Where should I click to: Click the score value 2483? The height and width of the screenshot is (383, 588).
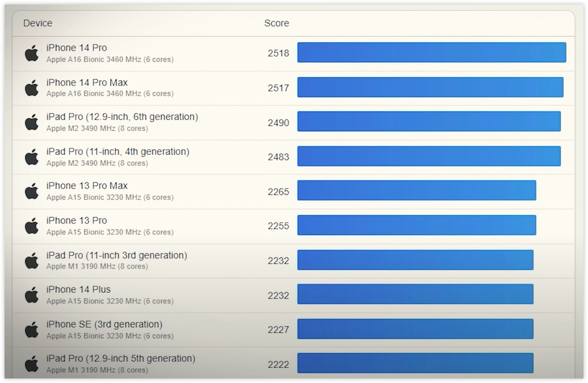pos(278,157)
